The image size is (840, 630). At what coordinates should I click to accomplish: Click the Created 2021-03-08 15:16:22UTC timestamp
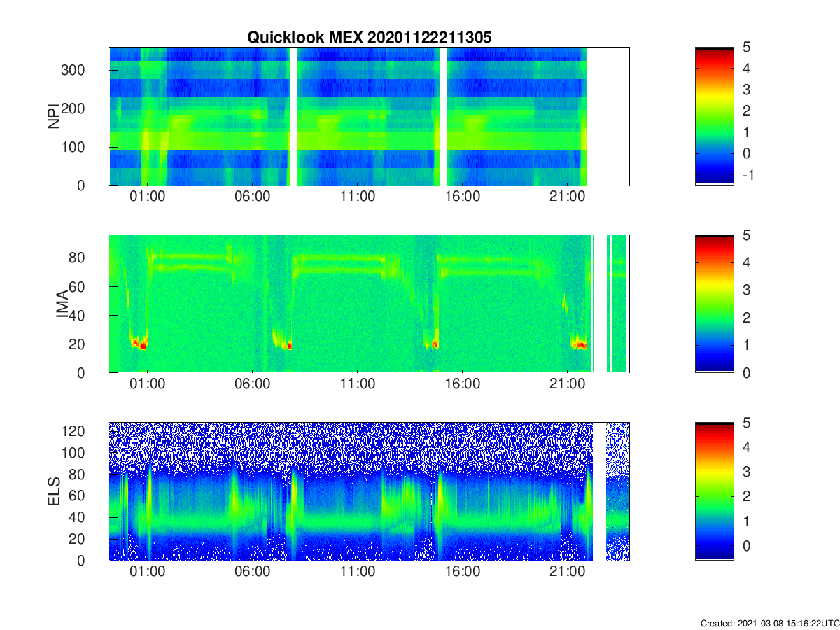770,623
